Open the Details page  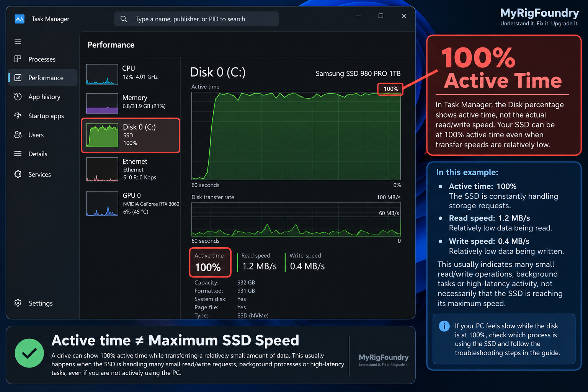42,154
